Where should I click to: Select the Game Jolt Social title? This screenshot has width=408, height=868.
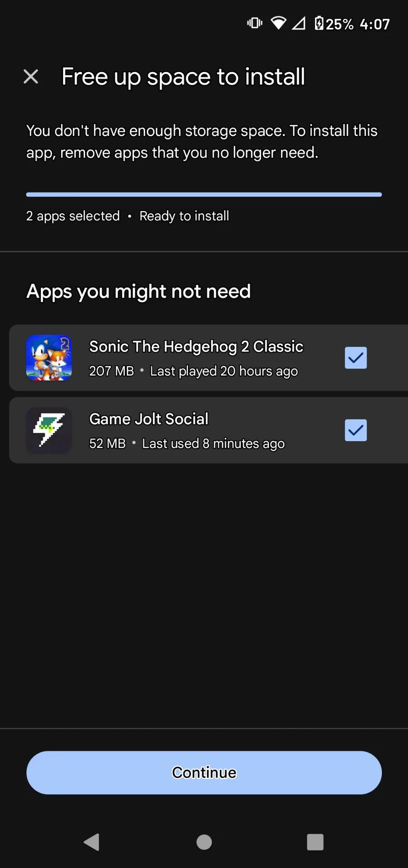pyautogui.click(x=149, y=419)
